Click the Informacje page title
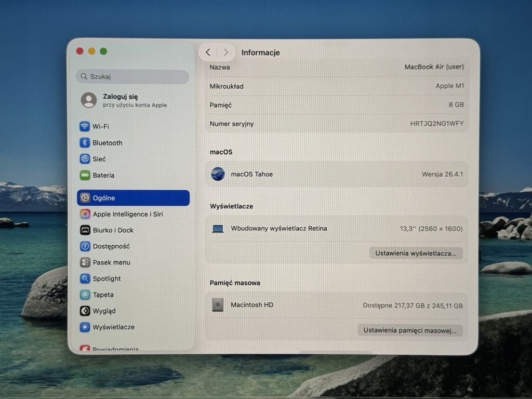The width and height of the screenshot is (532, 399). click(261, 52)
